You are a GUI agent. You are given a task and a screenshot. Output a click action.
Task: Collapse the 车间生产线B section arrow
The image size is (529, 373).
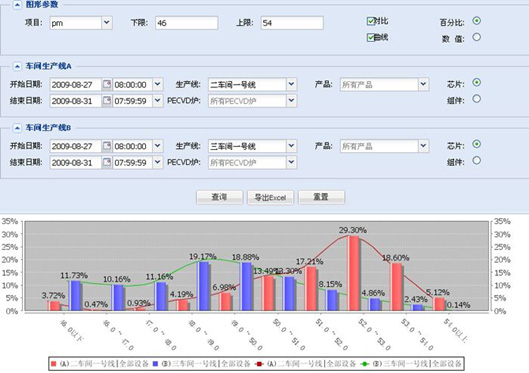(x=17, y=128)
